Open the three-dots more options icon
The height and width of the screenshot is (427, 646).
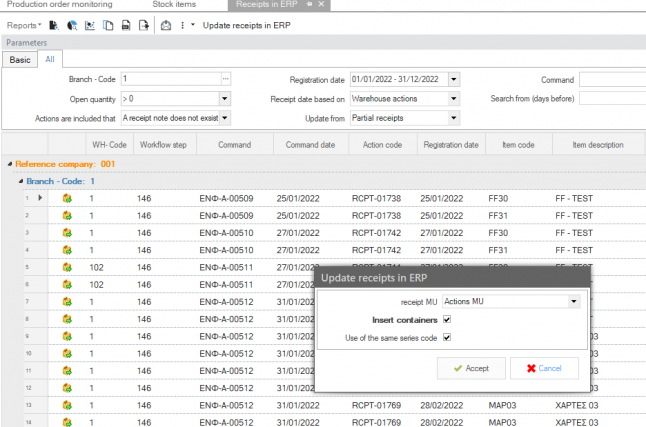[182, 26]
